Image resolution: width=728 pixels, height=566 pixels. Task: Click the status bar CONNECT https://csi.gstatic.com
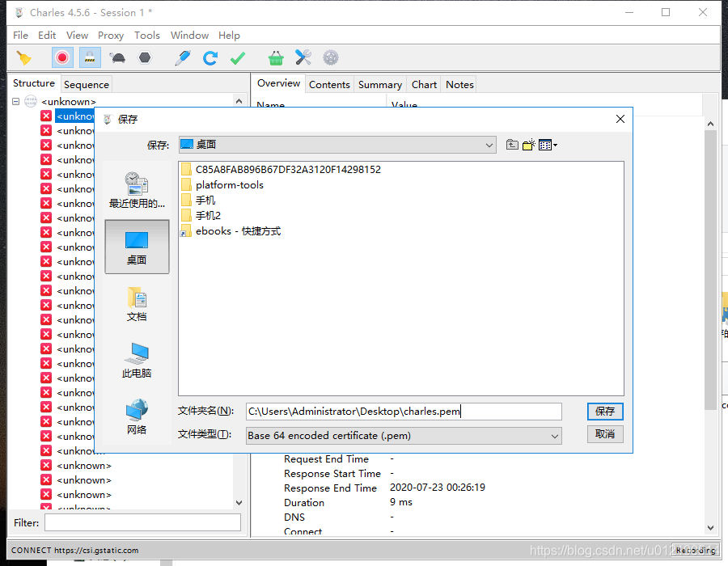tap(74, 550)
